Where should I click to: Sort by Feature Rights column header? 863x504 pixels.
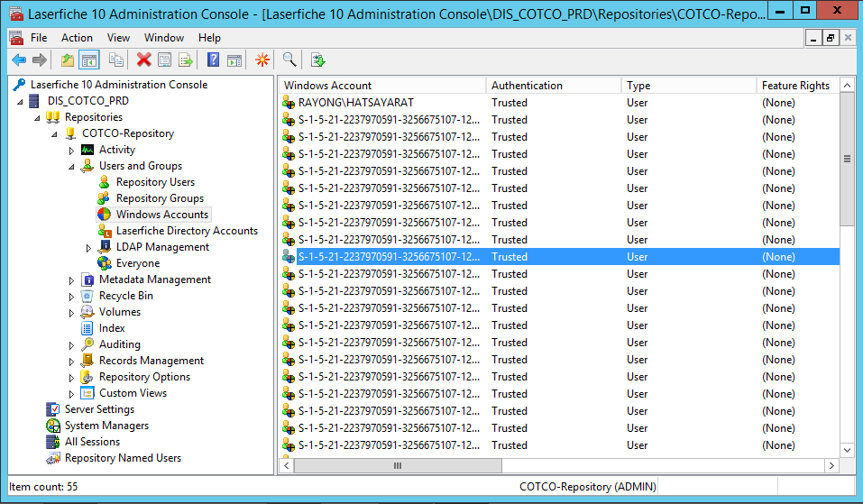coord(797,86)
